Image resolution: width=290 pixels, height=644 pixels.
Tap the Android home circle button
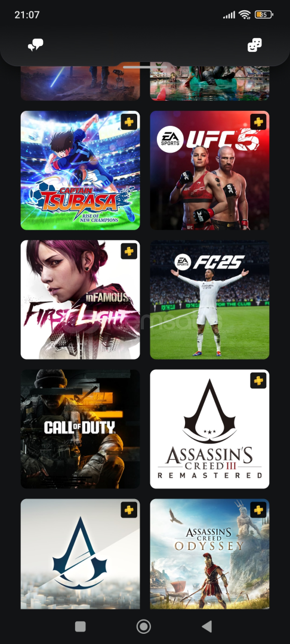coord(143,626)
